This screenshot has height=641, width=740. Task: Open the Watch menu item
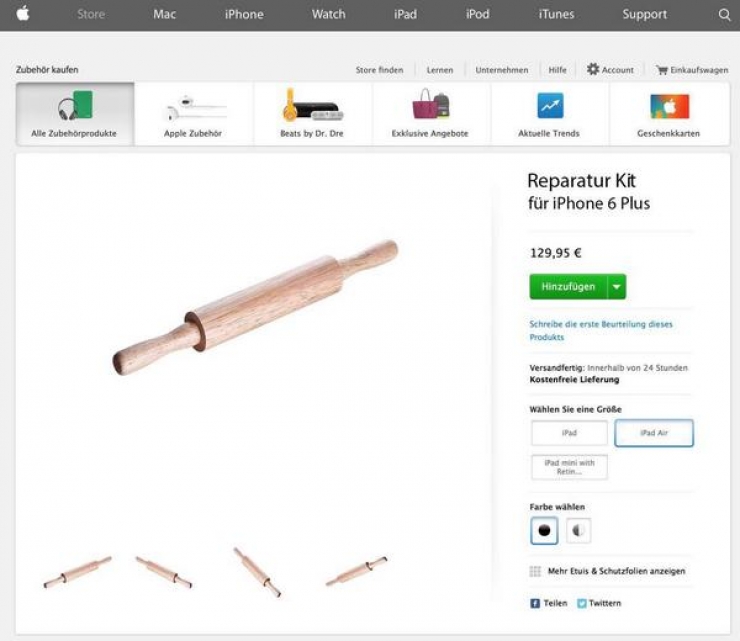[328, 14]
